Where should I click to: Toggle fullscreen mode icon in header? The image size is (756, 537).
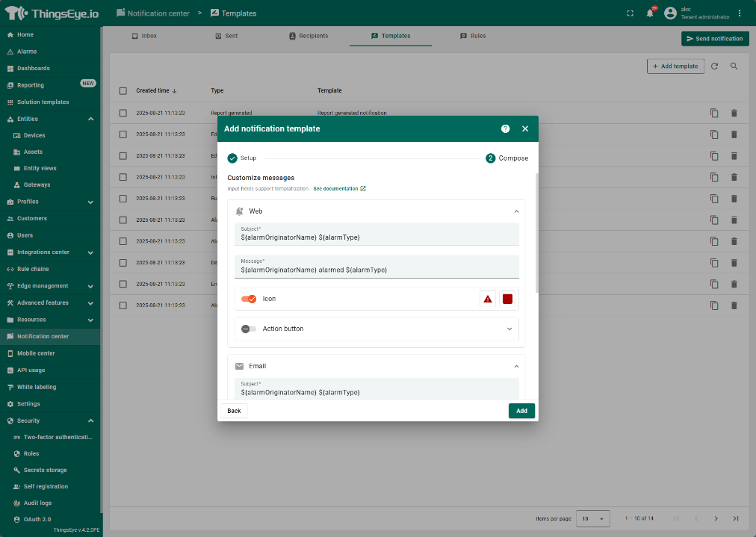tap(630, 13)
